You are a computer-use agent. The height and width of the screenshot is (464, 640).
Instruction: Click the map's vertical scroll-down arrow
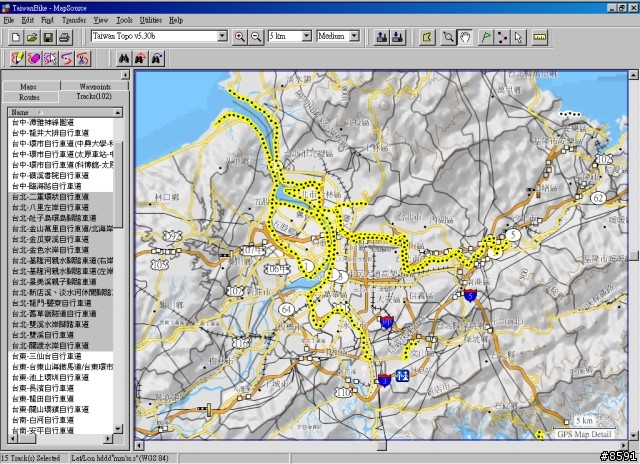coord(633,435)
